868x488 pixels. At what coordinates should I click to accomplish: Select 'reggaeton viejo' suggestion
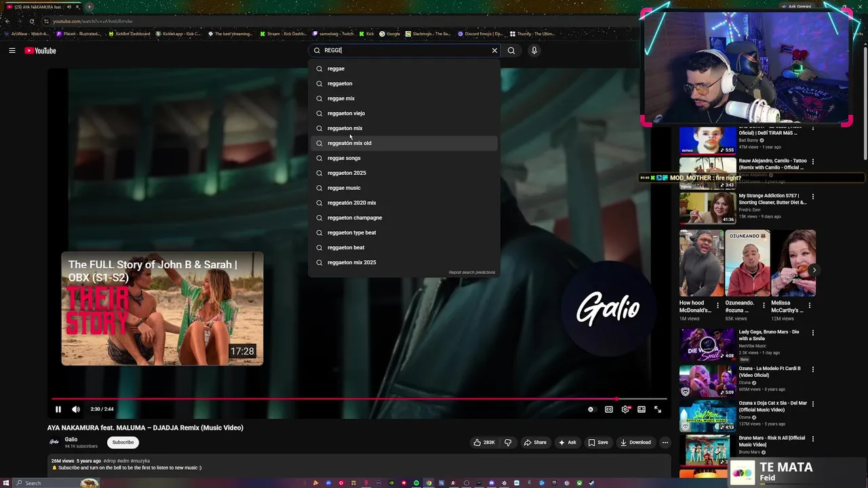click(x=404, y=113)
